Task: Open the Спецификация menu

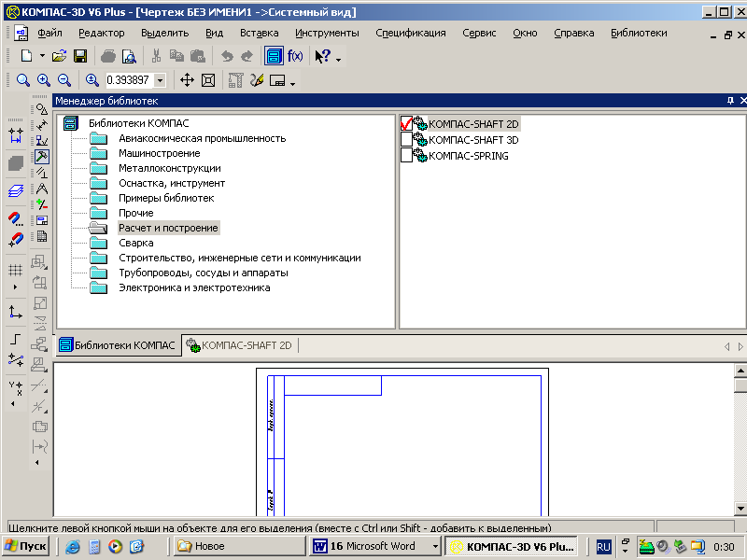Action: click(x=411, y=33)
